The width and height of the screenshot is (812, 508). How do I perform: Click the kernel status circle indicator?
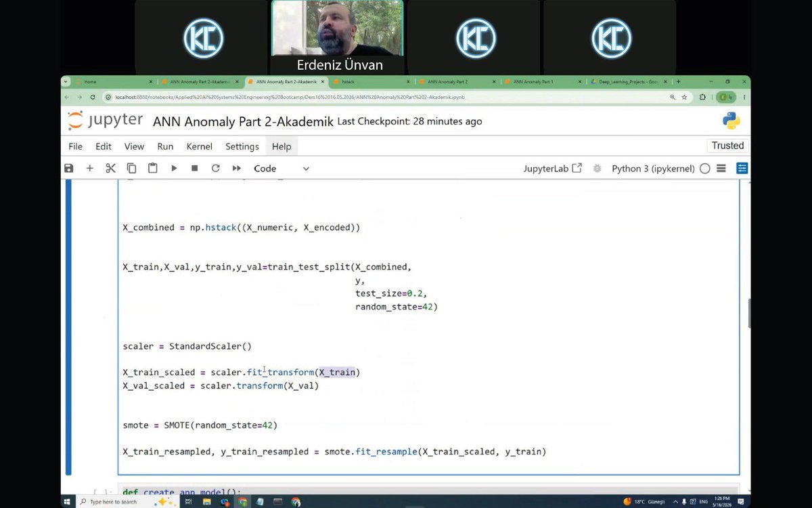[x=705, y=169]
